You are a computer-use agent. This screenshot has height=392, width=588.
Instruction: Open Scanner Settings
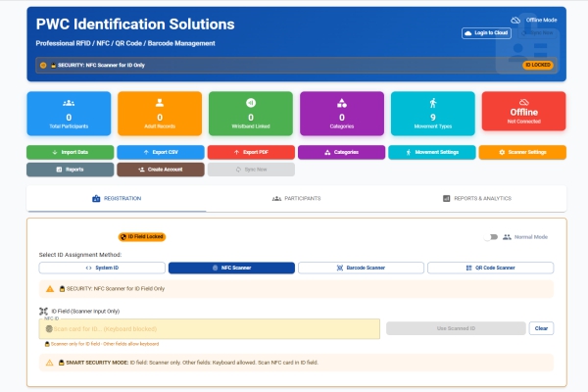522,152
